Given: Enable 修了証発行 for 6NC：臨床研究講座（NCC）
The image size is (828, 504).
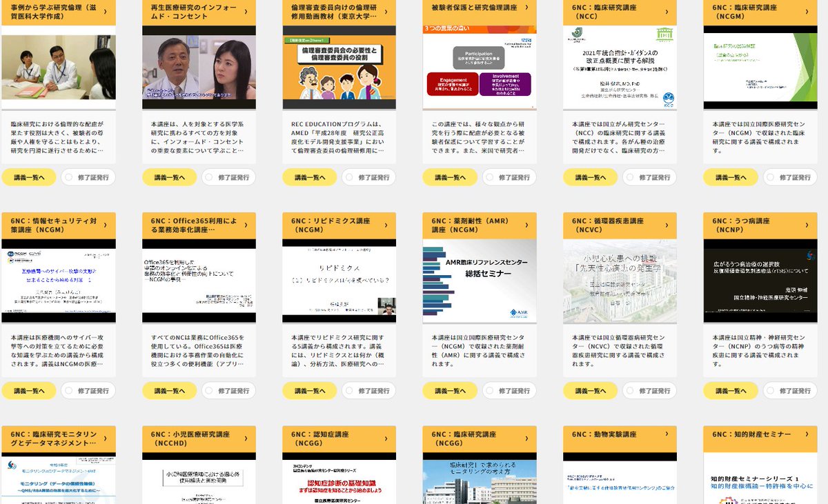Looking at the screenshot, I should (649, 177).
